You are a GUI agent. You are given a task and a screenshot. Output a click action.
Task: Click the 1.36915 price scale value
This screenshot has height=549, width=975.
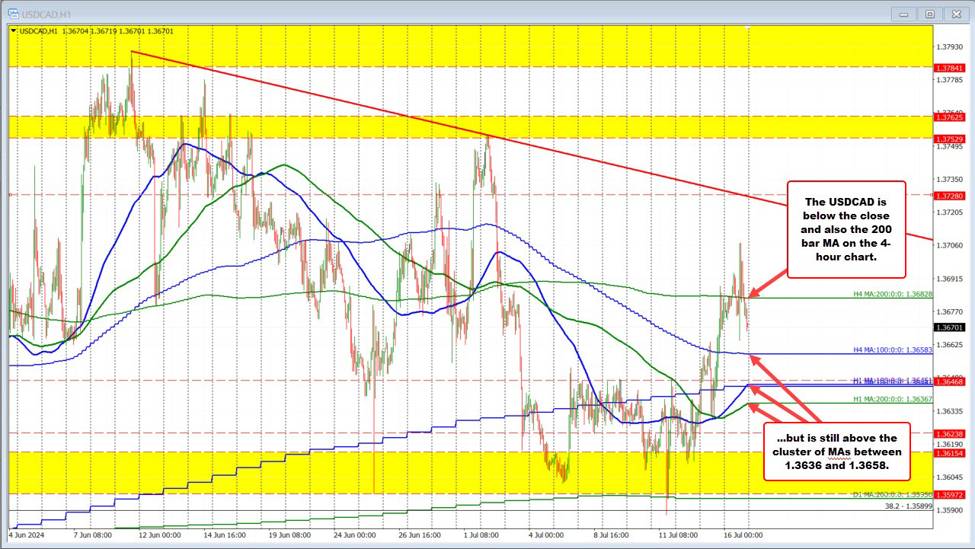pos(949,279)
